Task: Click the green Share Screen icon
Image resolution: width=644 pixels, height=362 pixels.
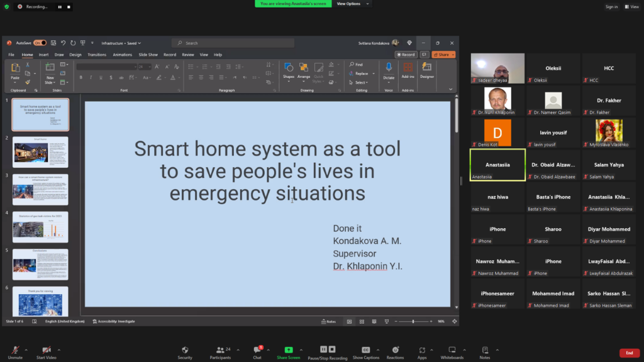Action: [x=289, y=349]
